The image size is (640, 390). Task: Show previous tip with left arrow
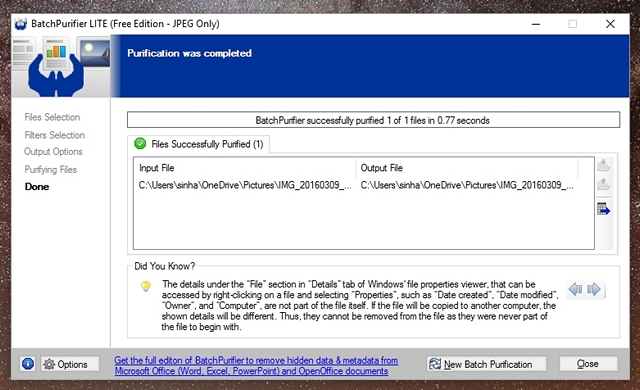(576, 289)
